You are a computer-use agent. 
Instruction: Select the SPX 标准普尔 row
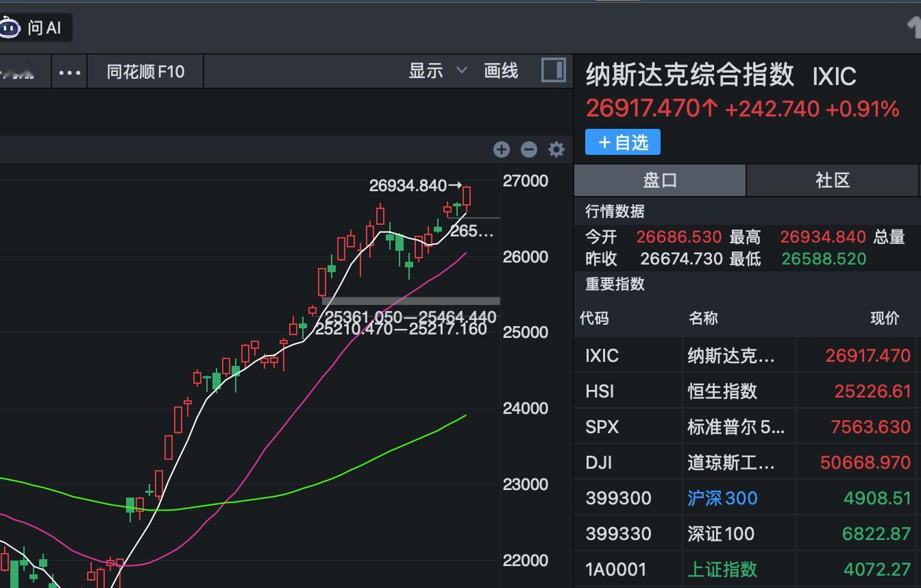(746, 427)
